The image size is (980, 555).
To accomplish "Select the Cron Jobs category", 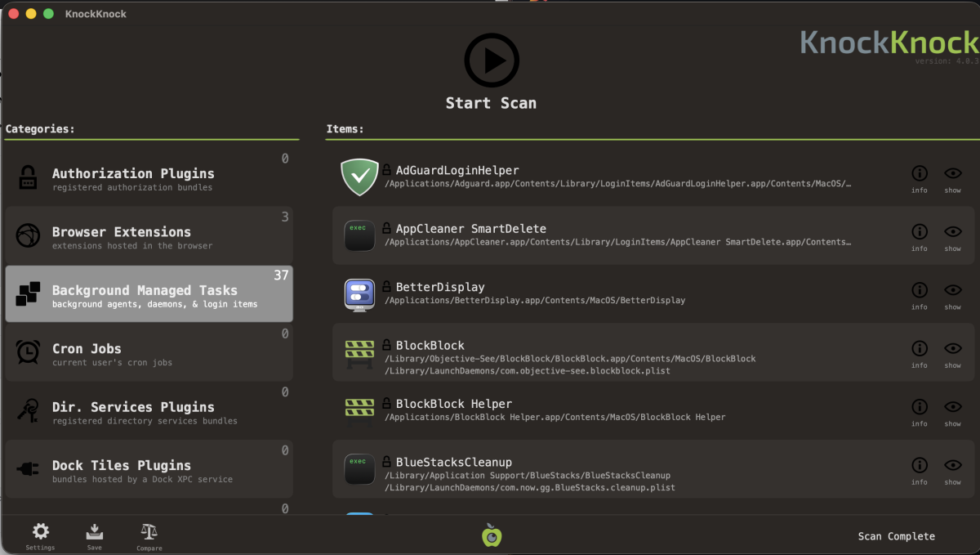I will tap(149, 352).
